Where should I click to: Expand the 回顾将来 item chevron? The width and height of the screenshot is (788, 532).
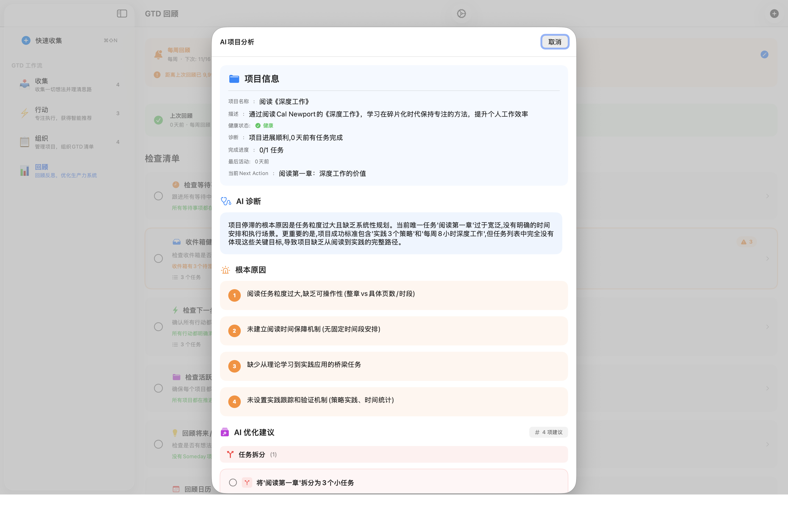[x=768, y=444]
